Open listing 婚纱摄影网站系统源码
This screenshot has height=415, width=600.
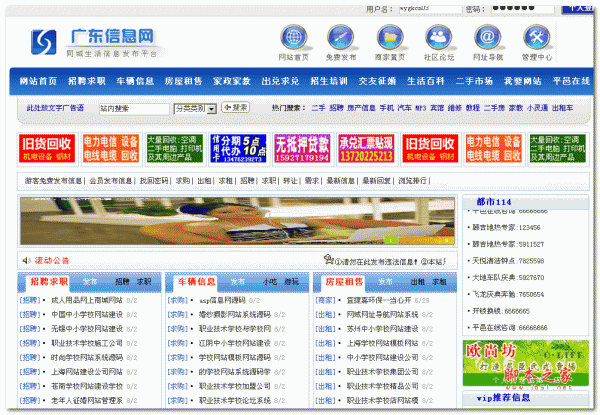coord(235,314)
